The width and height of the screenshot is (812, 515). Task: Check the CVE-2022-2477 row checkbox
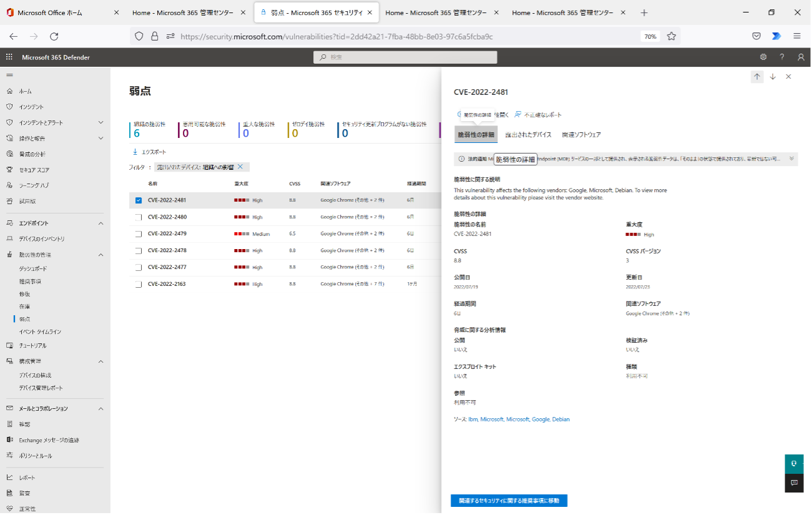(139, 267)
